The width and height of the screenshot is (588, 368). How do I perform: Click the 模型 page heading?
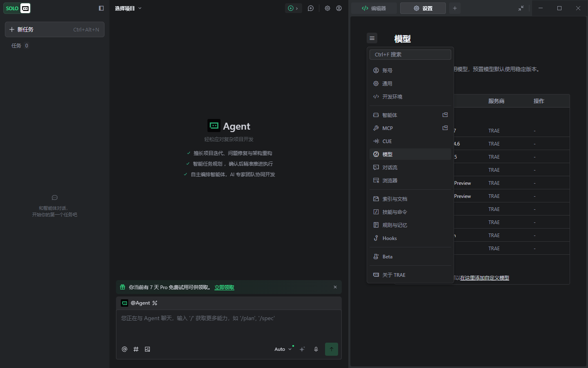(x=402, y=39)
